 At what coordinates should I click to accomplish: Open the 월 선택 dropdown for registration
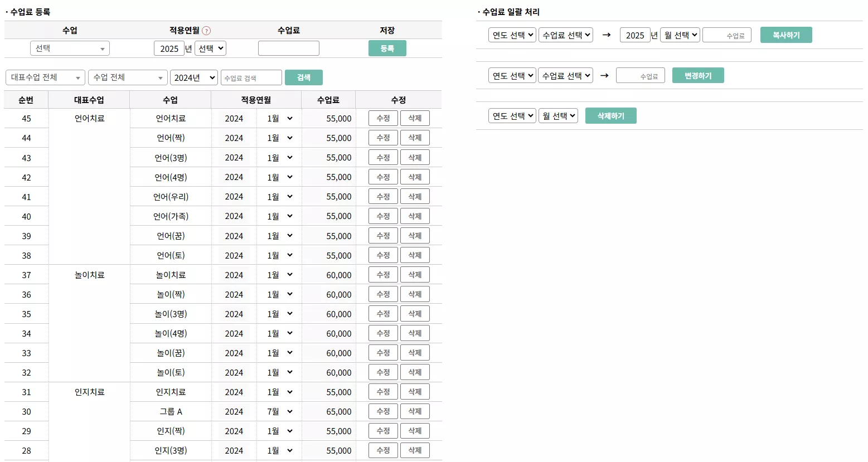tap(210, 48)
